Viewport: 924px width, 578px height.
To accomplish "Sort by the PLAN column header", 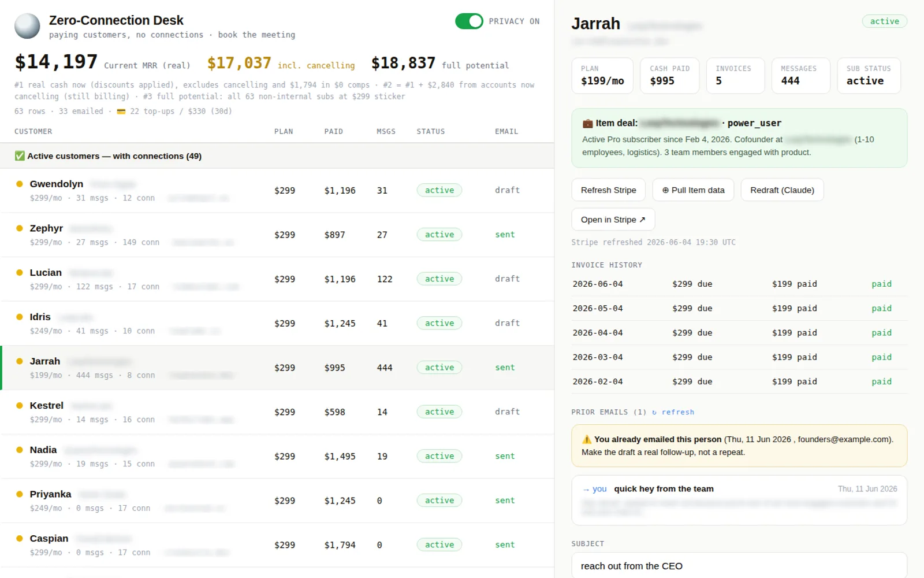I will coord(284,132).
